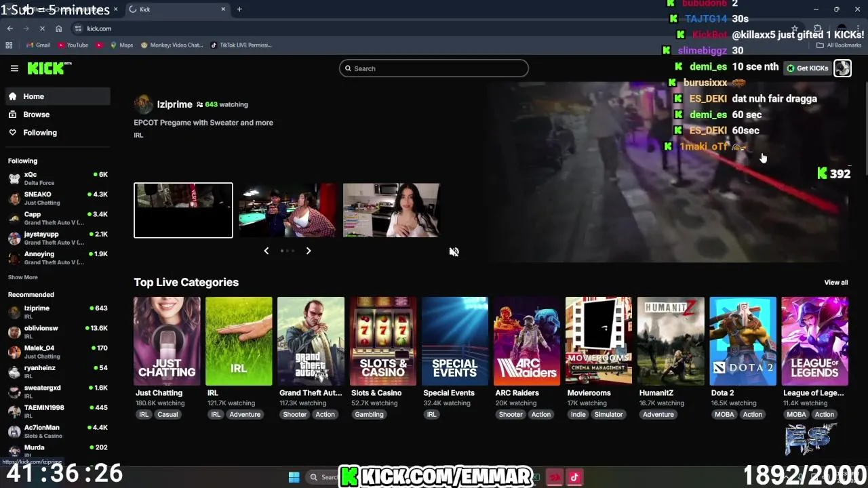Open Maps bookmark
Viewport: 868px width, 488px height.
pyautogui.click(x=121, y=45)
